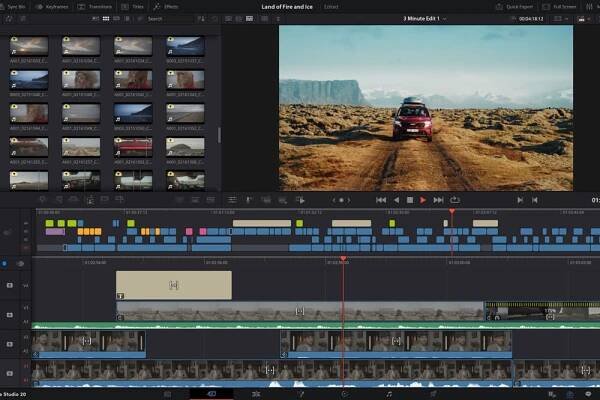Select the beige title clip on the top track
Viewport: 600px width, 400px height.
[173, 285]
